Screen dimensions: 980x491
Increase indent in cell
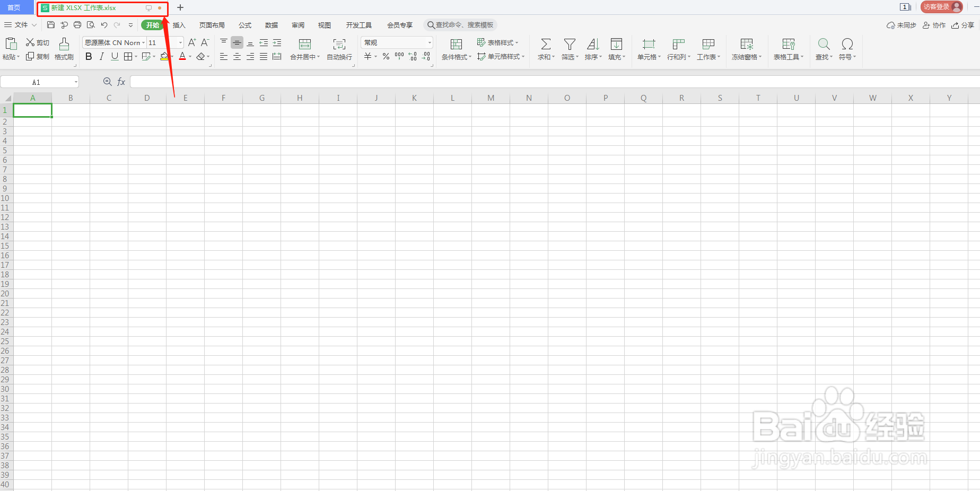(x=277, y=42)
